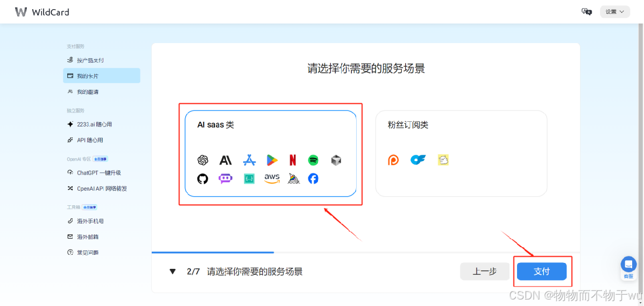Open 海外手机号 in sidebar
The image size is (644, 306).
pyautogui.click(x=102, y=221)
